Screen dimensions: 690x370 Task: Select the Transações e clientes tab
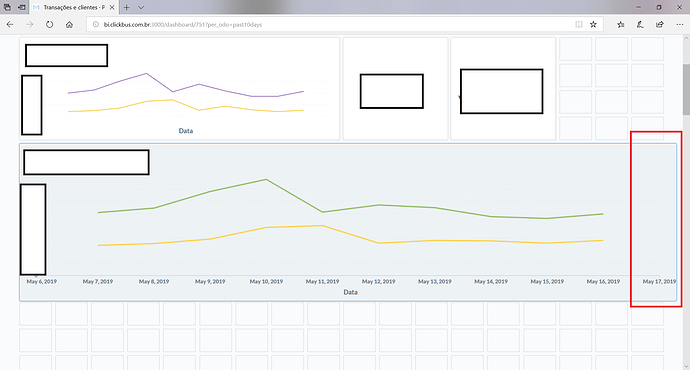69,7
